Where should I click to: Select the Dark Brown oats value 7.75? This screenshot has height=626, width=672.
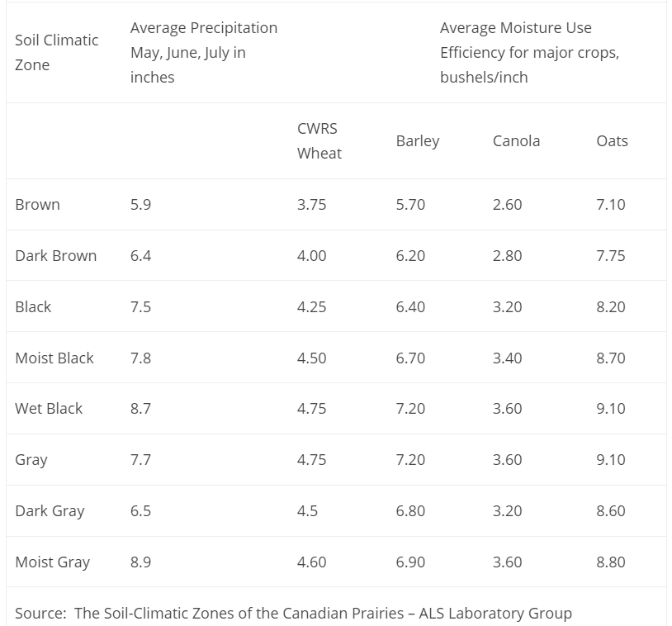(611, 256)
